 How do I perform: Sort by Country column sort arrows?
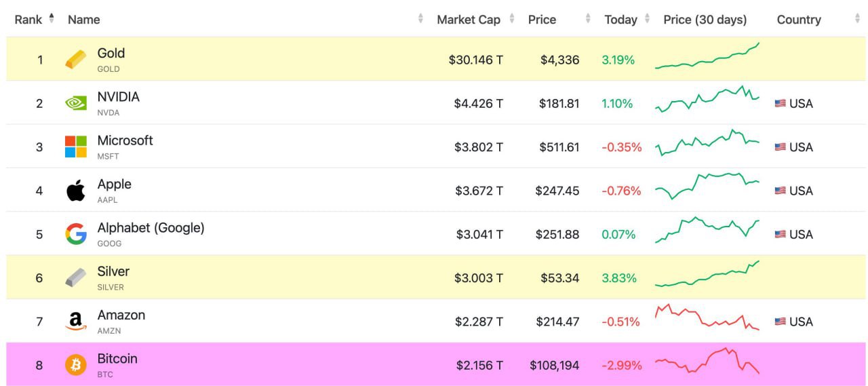click(x=858, y=19)
